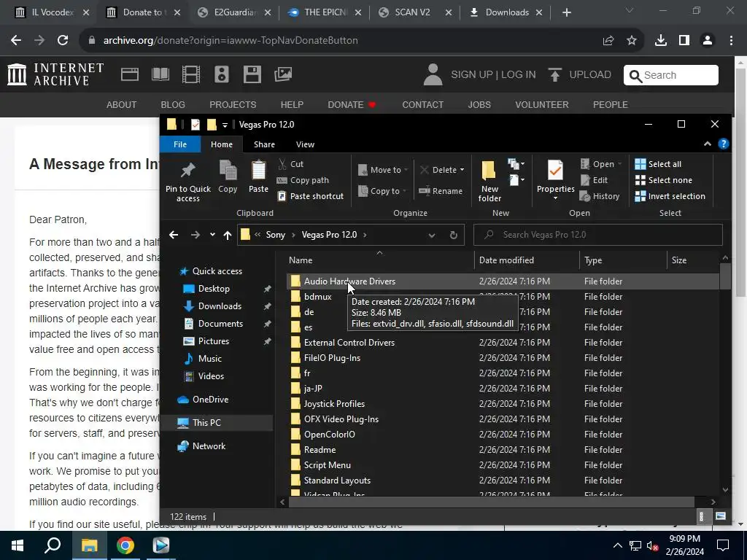Go back in File Explorer
The width and height of the screenshot is (747, 560).
click(x=174, y=235)
